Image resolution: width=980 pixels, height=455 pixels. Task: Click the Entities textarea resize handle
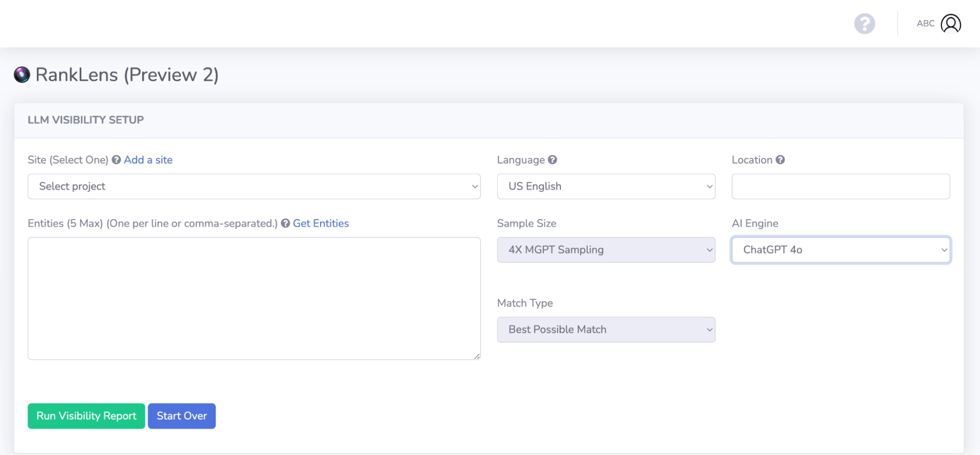477,356
